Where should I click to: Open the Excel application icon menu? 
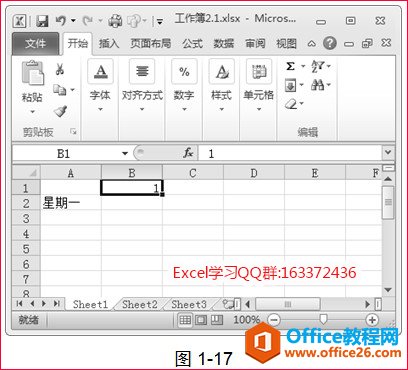(x=19, y=21)
